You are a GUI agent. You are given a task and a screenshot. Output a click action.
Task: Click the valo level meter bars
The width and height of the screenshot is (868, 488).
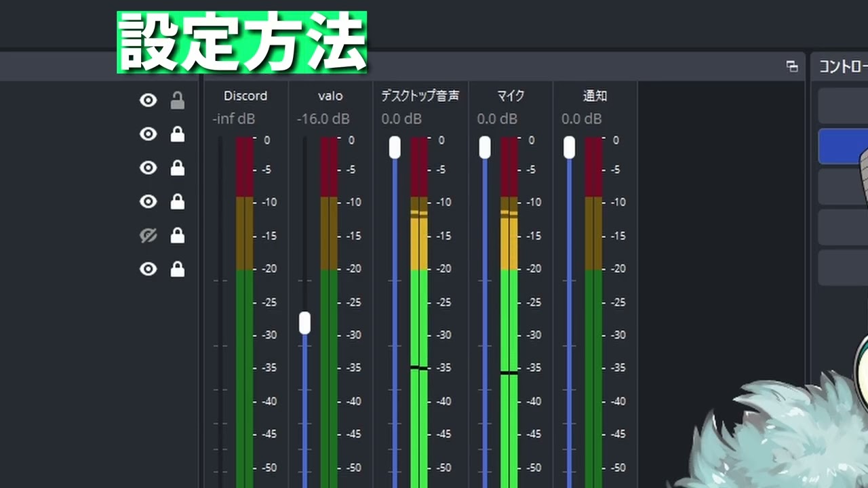329,312
